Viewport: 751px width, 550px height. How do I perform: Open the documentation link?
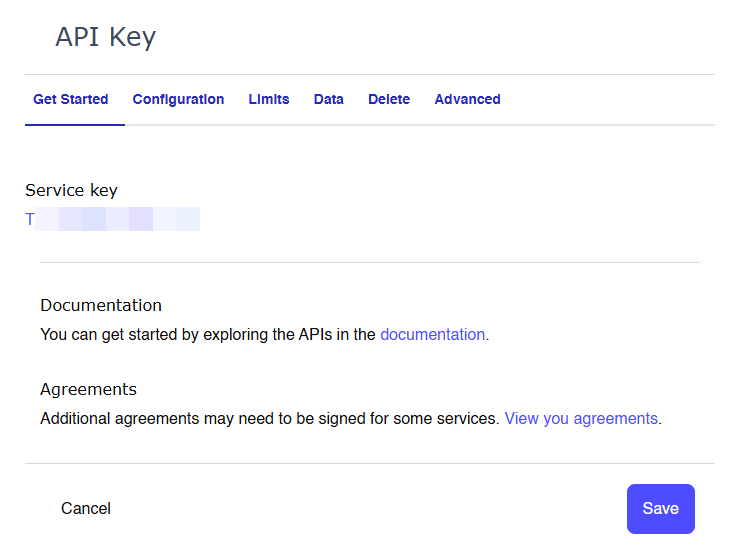click(x=432, y=335)
